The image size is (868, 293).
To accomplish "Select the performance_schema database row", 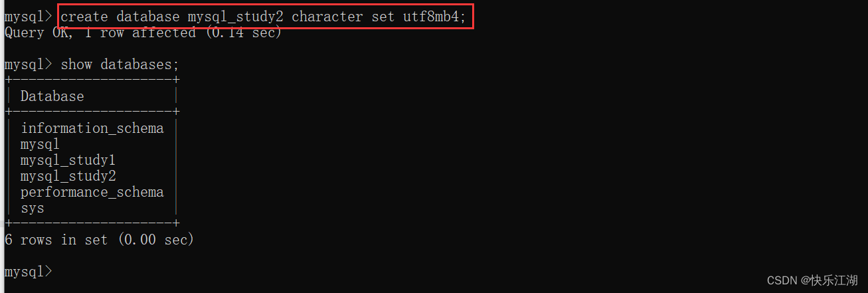I will pos(92,192).
